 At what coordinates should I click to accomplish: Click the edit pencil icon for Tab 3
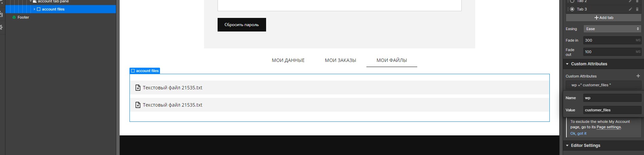630,9
